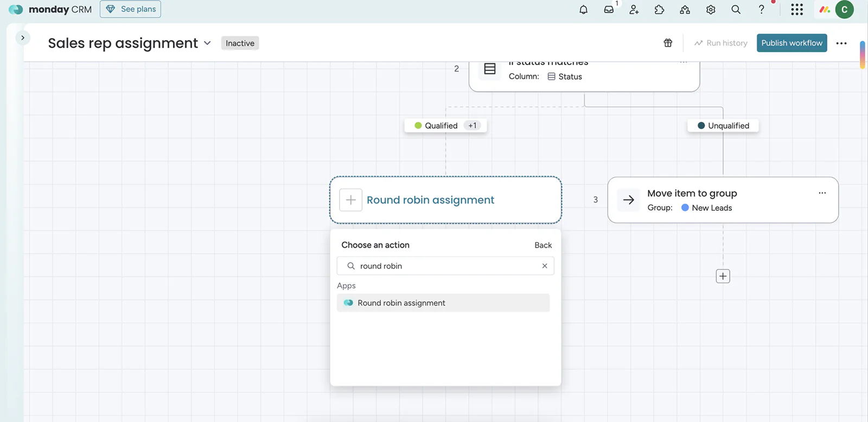Click the gift icon near Run history
The width and height of the screenshot is (868, 422).
click(668, 43)
